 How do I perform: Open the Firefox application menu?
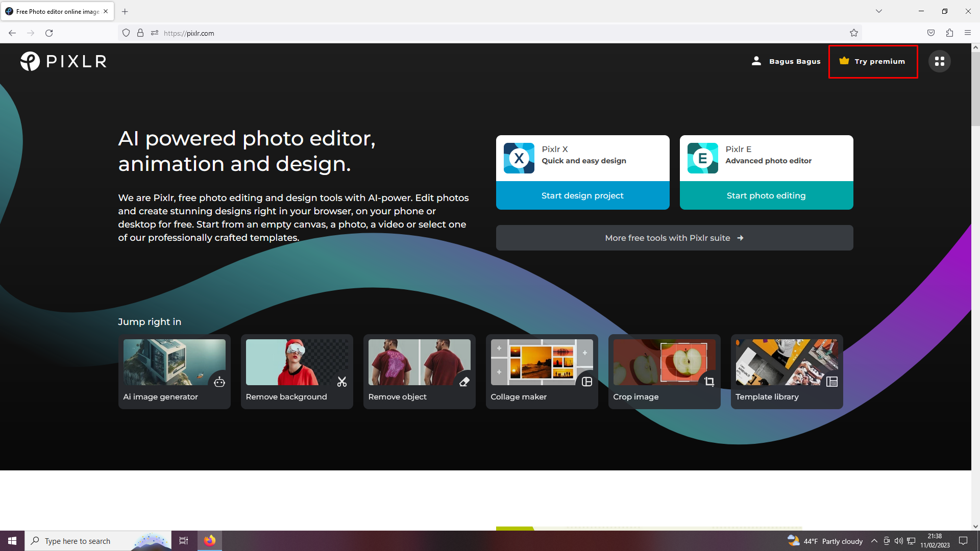[x=967, y=33]
